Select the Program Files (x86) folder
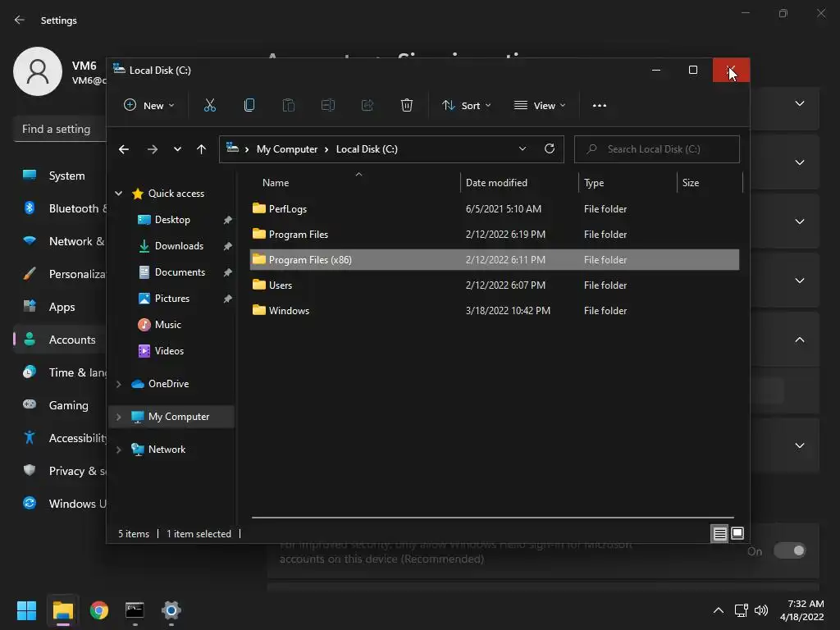Screen dimensions: 840x630 (x=495, y=260)
